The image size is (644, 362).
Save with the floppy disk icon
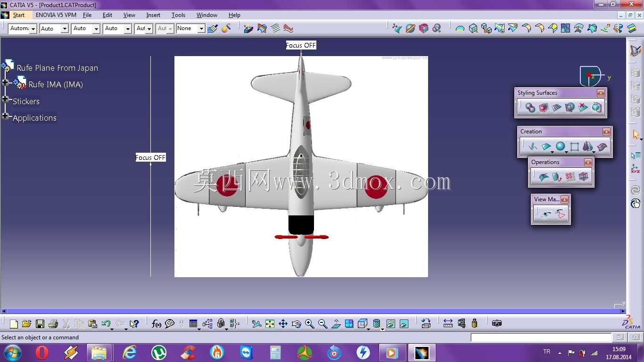click(x=40, y=323)
